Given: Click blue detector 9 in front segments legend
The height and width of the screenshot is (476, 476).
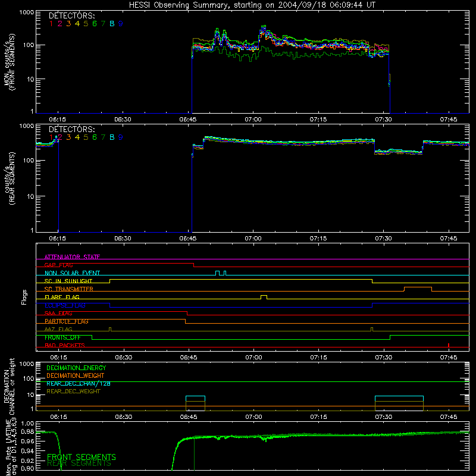Looking at the screenshot, I should tap(121, 23).
